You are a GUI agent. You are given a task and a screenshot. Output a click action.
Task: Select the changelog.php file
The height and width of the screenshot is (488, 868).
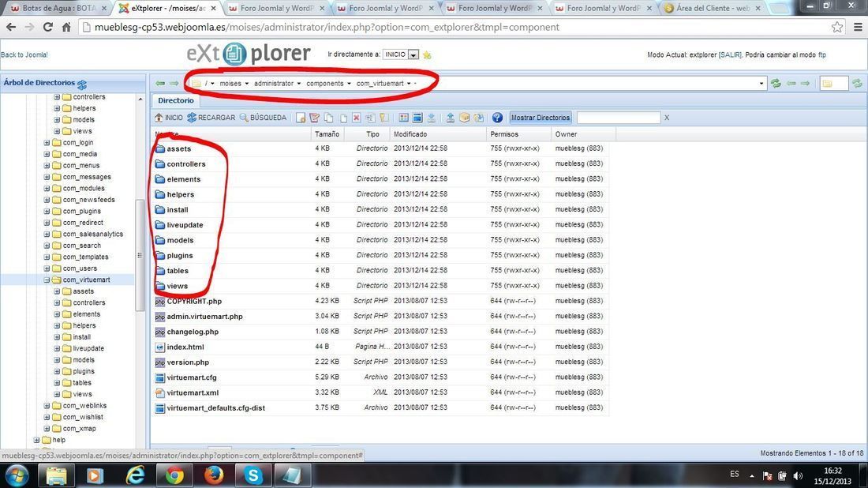point(193,332)
